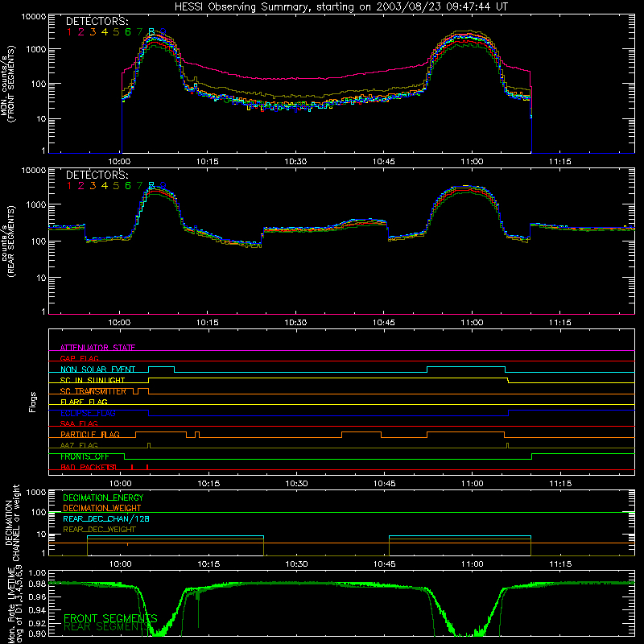Click detector number 1 in front segments legend
The width and height of the screenshot is (644, 644).
69,32
